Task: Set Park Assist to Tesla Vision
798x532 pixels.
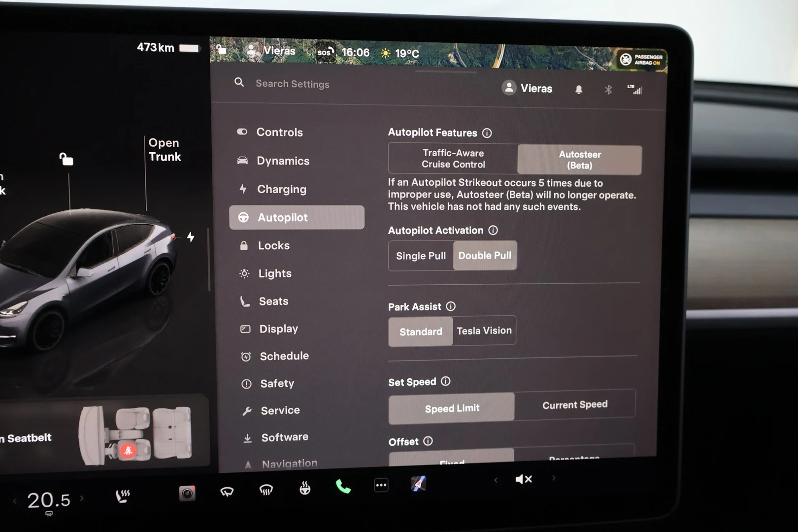Action: pyautogui.click(x=484, y=331)
